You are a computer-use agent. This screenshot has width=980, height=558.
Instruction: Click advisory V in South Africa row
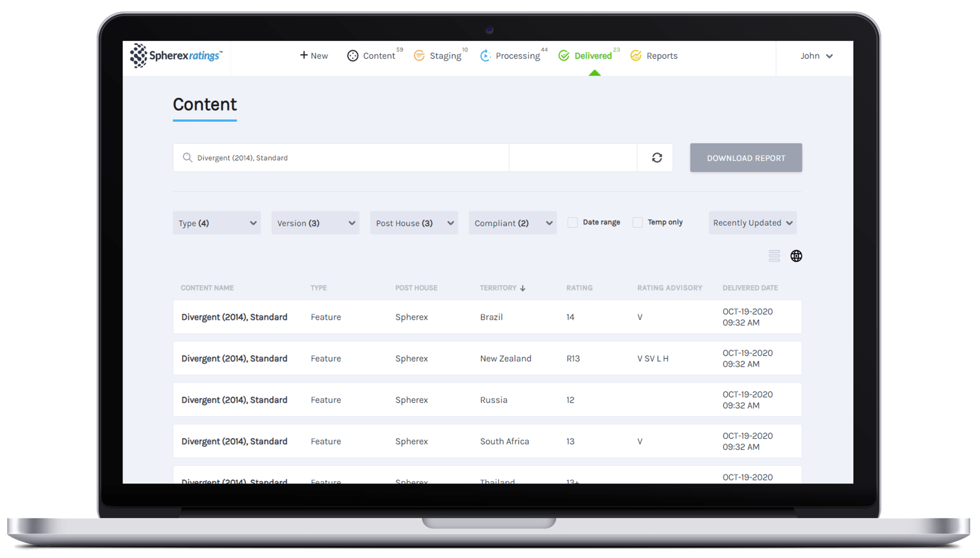pos(640,441)
